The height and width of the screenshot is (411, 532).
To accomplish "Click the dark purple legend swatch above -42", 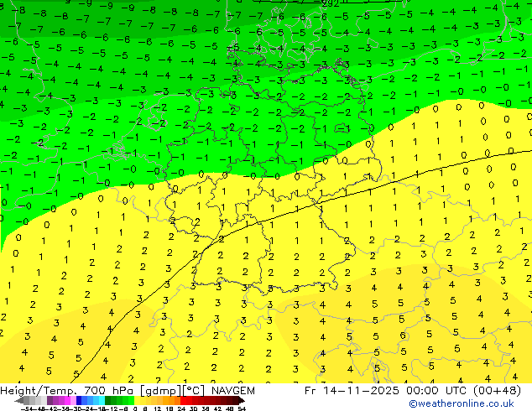I will click(x=50, y=401).
